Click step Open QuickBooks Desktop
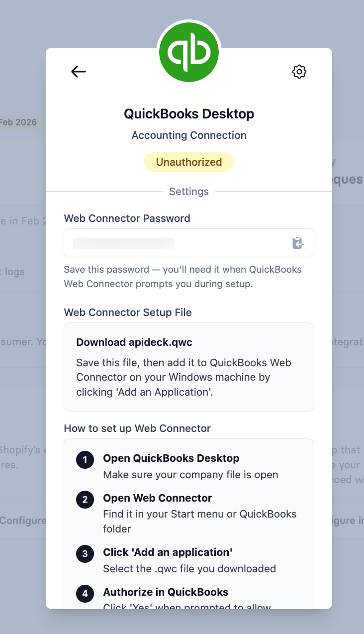Screen dimensions: 364x634 coord(171,458)
